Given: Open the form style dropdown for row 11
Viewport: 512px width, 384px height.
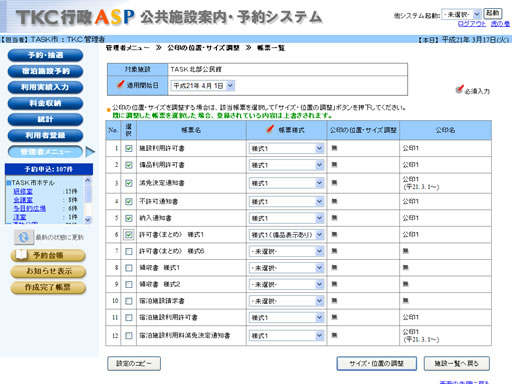Looking at the screenshot, I should [x=286, y=318].
